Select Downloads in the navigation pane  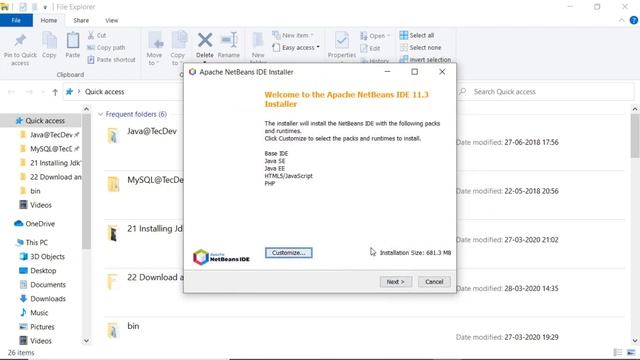pos(42,299)
